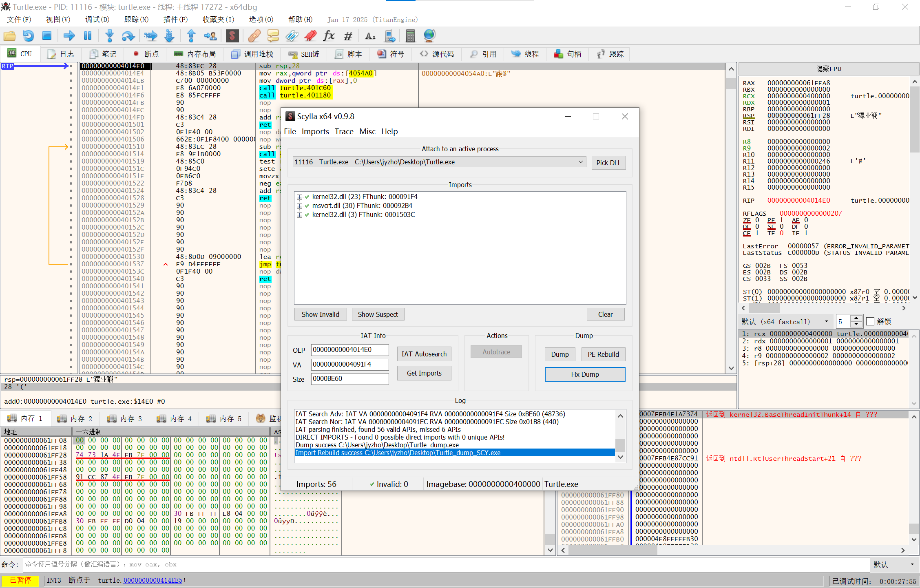Focus the 命令 command input box
This screenshot has width=920, height=588.
coord(446,564)
